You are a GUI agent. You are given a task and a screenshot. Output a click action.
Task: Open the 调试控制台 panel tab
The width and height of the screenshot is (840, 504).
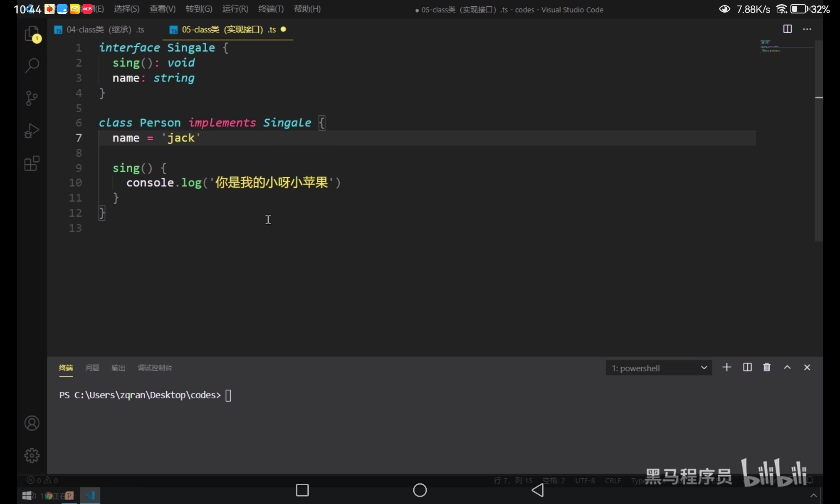(x=155, y=368)
